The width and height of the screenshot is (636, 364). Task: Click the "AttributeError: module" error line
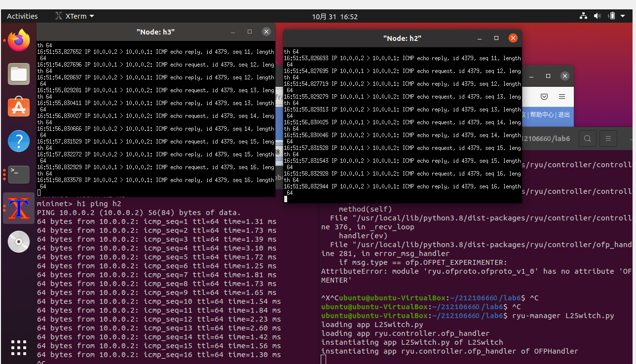click(476, 271)
